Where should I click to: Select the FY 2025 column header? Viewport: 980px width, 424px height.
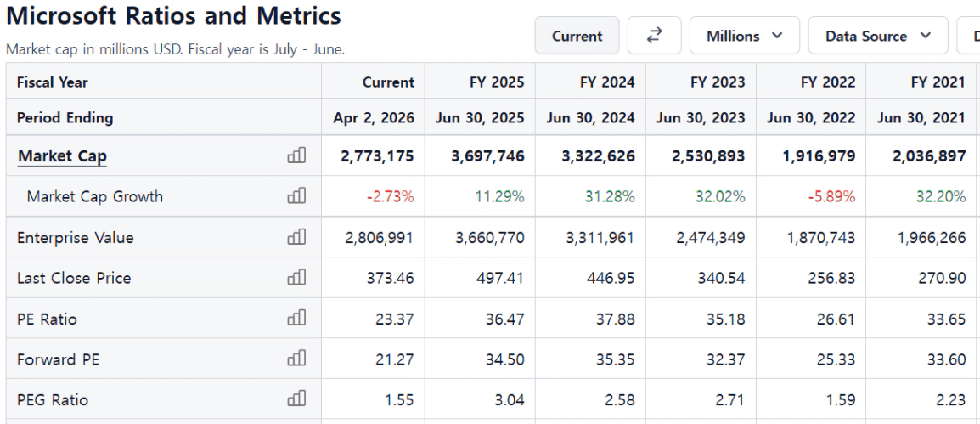pos(498,82)
